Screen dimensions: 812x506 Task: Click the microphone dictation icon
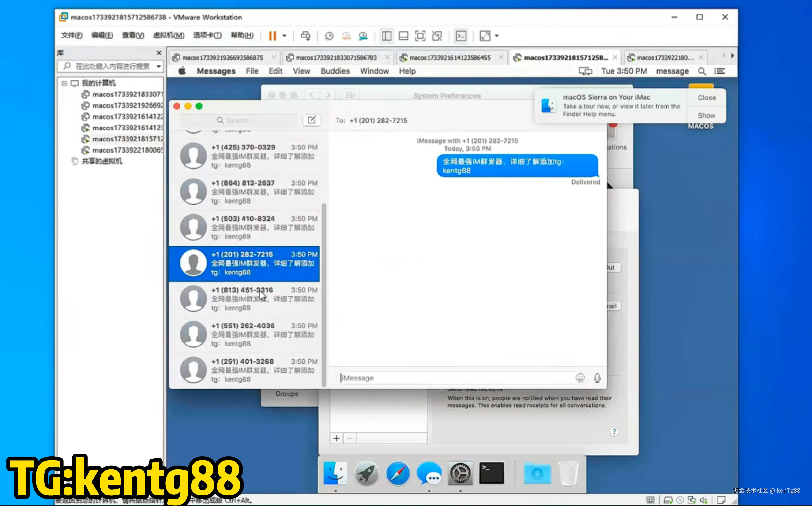[x=597, y=378]
